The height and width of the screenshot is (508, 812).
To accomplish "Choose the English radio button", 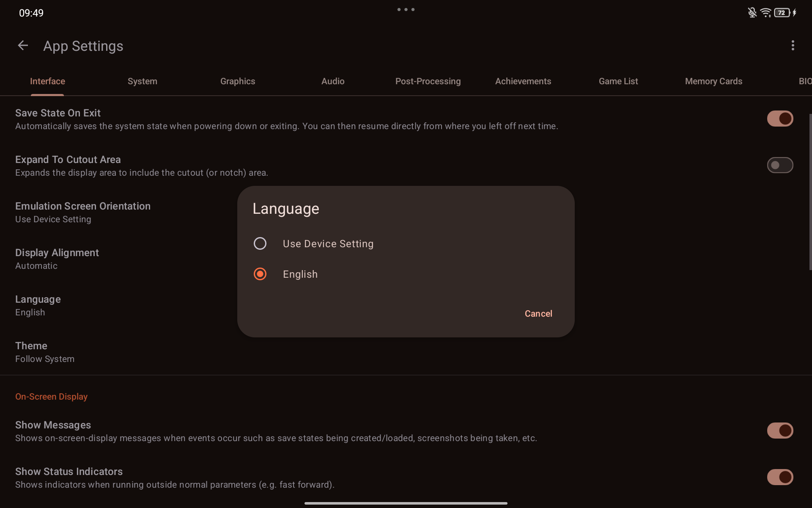I will (260, 274).
